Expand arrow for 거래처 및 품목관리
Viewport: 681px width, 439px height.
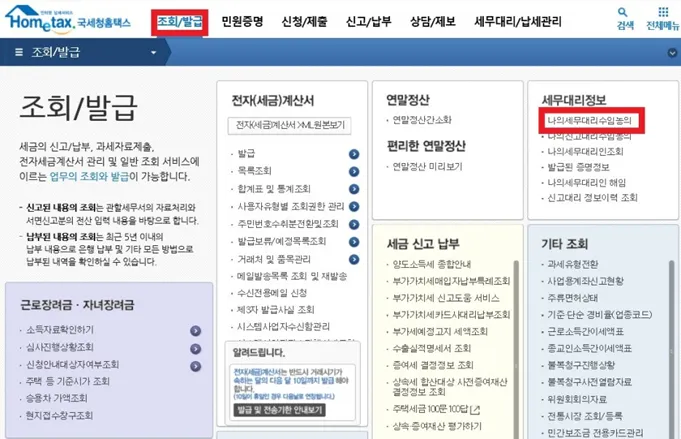(354, 259)
